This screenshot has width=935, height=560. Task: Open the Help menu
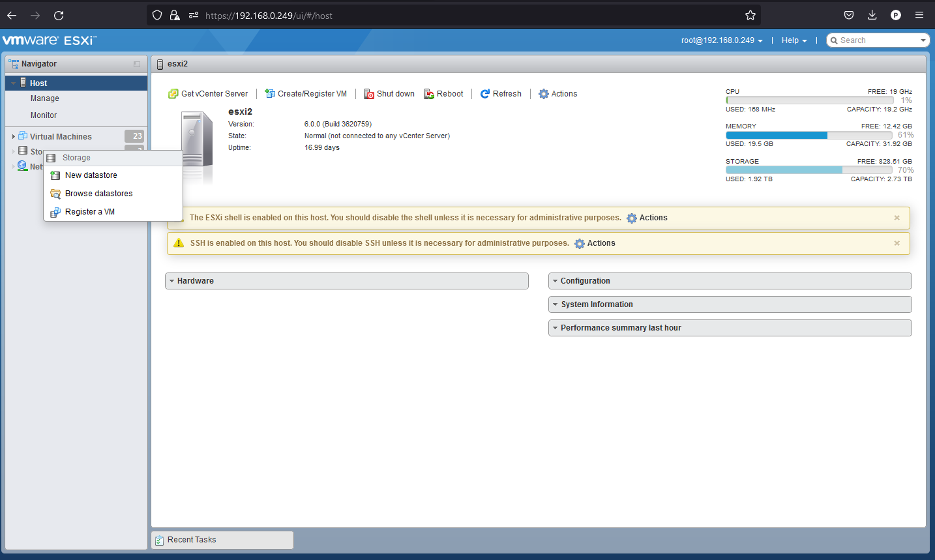(794, 40)
